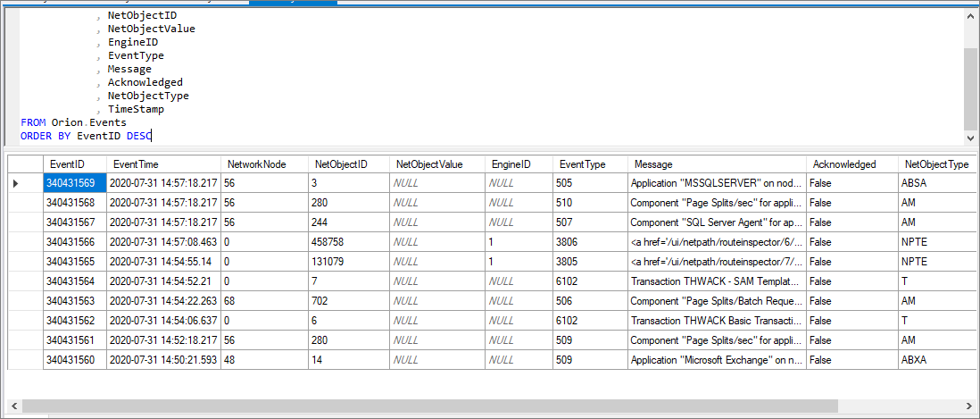This screenshot has height=419, width=980.
Task: Click EventTime cell 2020-07-31 14:54:55.14
Action: (163, 262)
